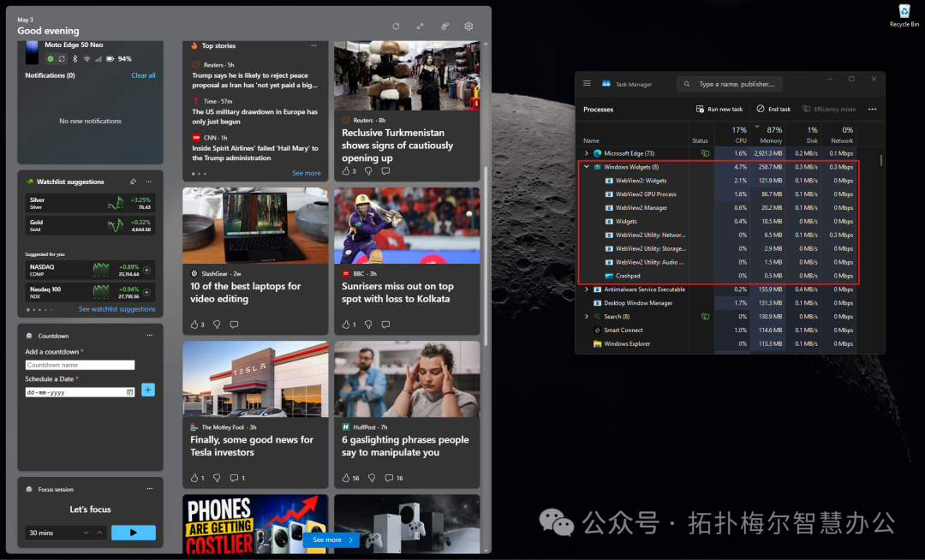Click Run new task in Task Manager
The image size is (925, 560).
click(x=719, y=109)
